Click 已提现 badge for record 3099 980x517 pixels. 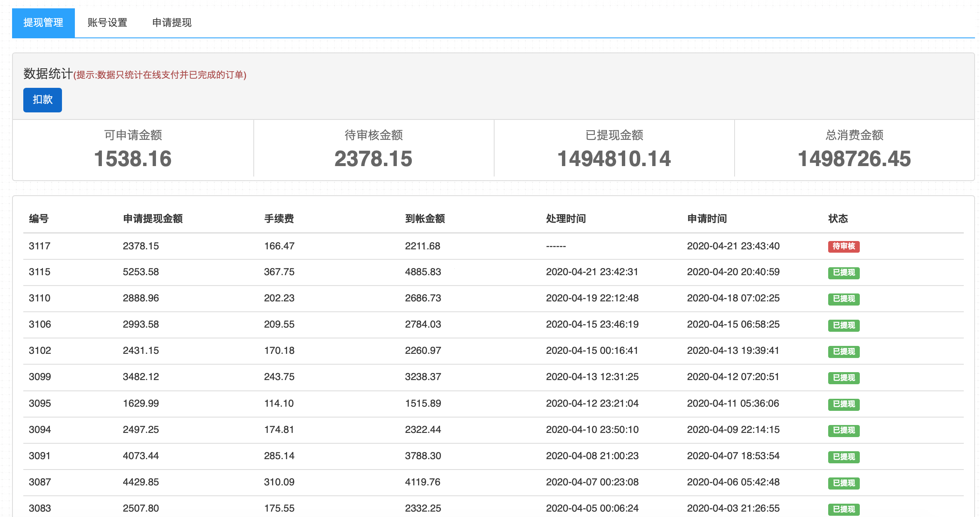843,378
